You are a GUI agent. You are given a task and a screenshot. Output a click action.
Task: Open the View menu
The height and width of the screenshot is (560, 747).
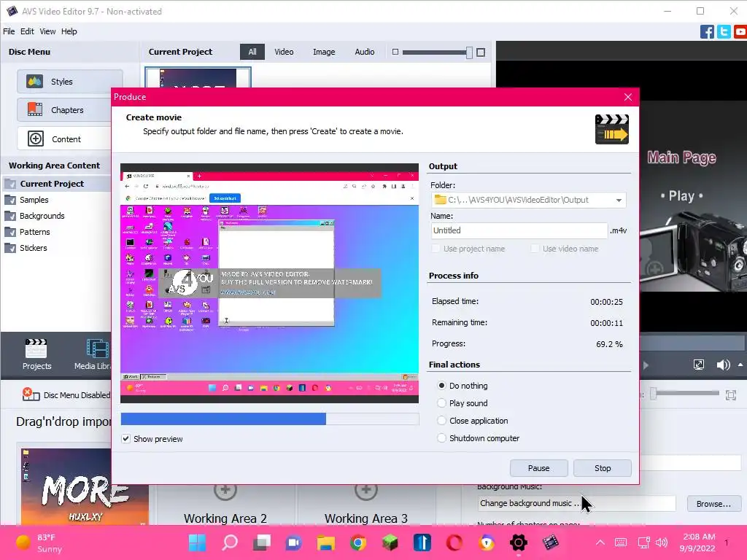pos(47,31)
